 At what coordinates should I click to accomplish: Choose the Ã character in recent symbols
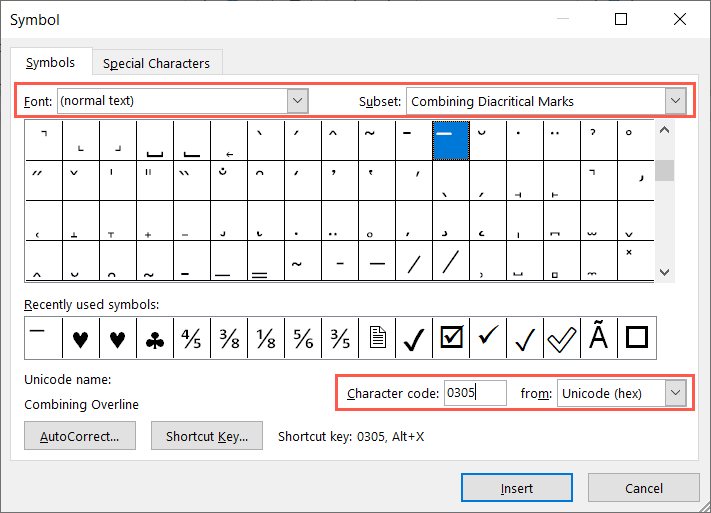599,339
